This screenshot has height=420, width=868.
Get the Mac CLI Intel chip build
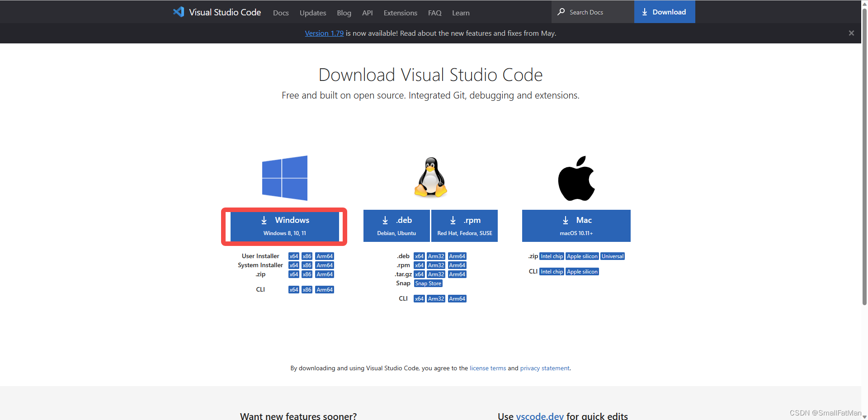[552, 272]
